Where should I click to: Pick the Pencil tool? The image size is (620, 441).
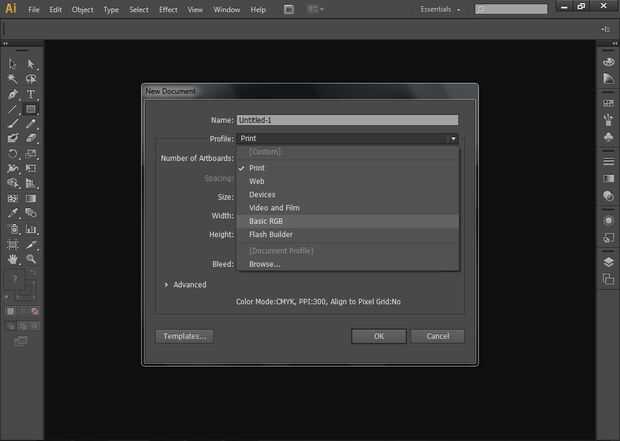[x=31, y=123]
